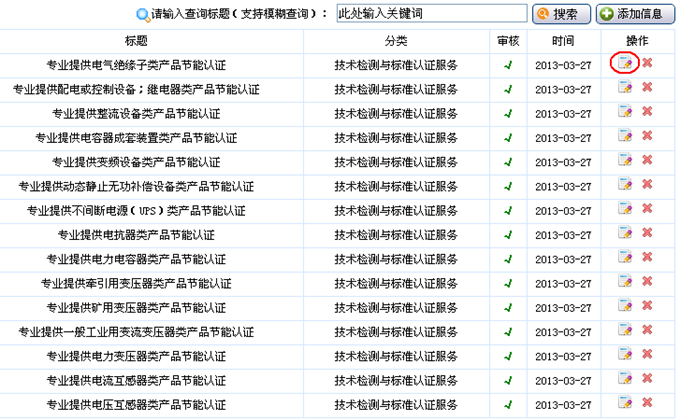
Task: Click the 时间 column header
Action: pyautogui.click(x=562, y=41)
